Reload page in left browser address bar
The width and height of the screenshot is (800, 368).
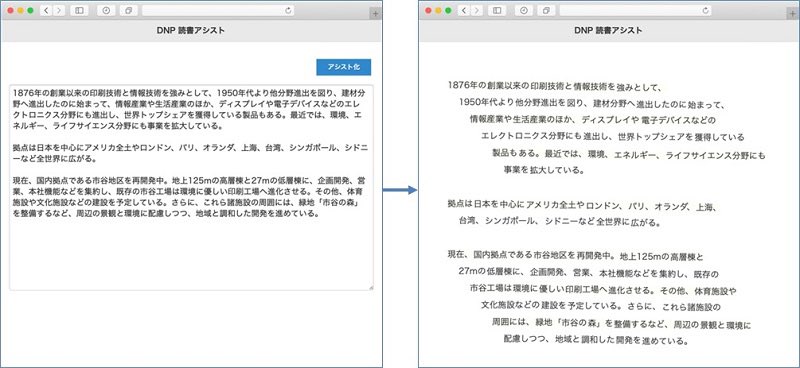click(x=289, y=10)
